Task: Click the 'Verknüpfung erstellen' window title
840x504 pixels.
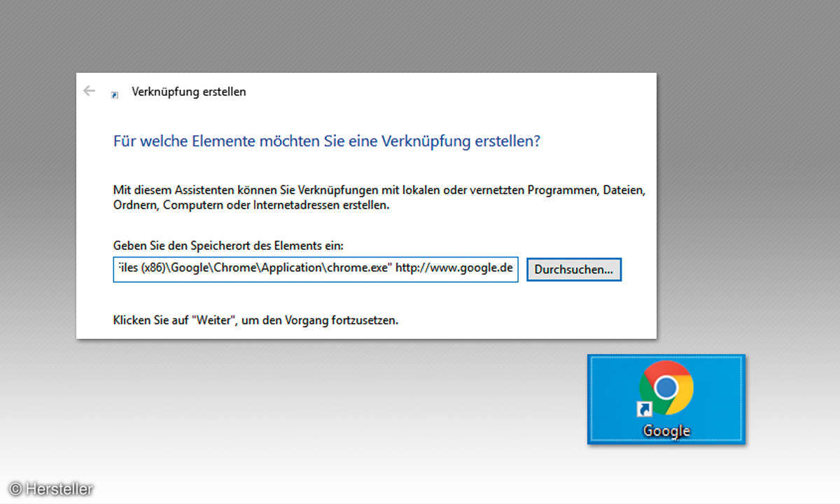Action: pyautogui.click(x=189, y=92)
